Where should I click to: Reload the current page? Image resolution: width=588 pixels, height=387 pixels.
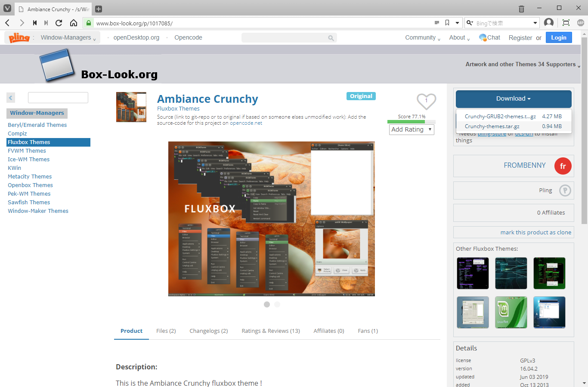[x=59, y=23]
